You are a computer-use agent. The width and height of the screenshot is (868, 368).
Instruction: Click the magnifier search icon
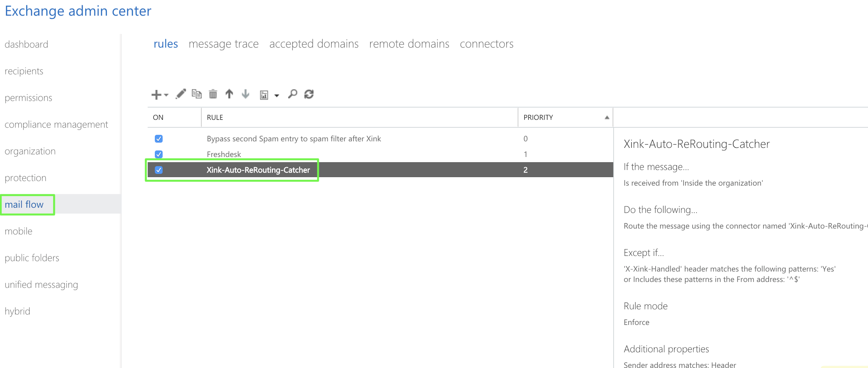click(292, 94)
